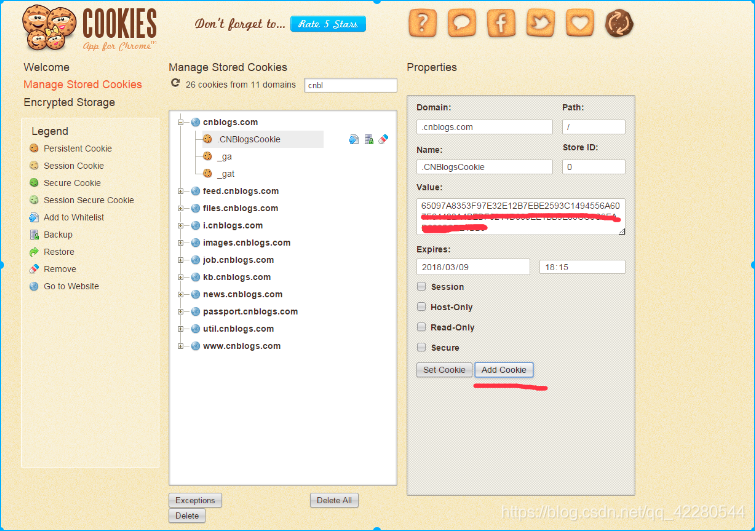755x531 pixels.
Task: Click Add to Whitelist legend icon
Action: point(34,217)
